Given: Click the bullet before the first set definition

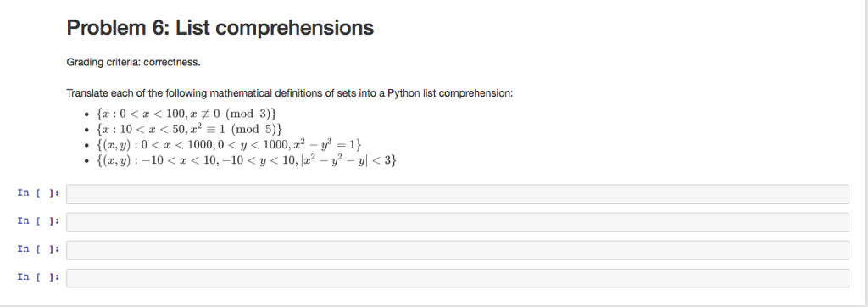Looking at the screenshot, I should 86,114.
